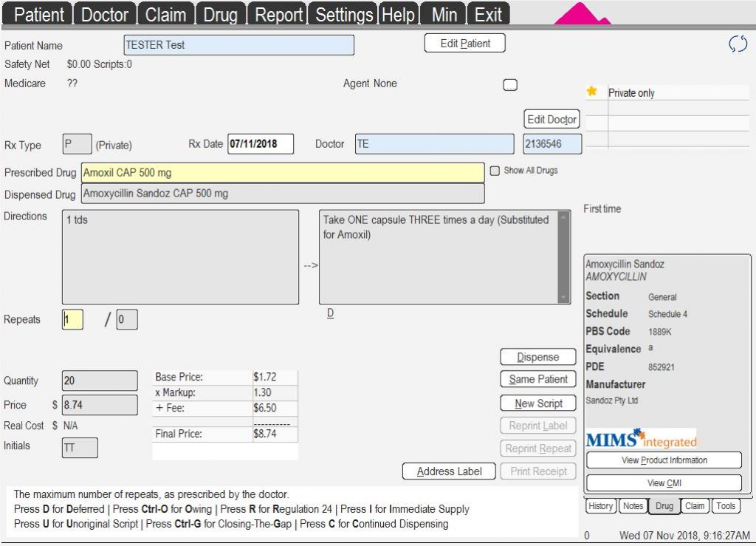Switch to the History tab

coord(600,506)
